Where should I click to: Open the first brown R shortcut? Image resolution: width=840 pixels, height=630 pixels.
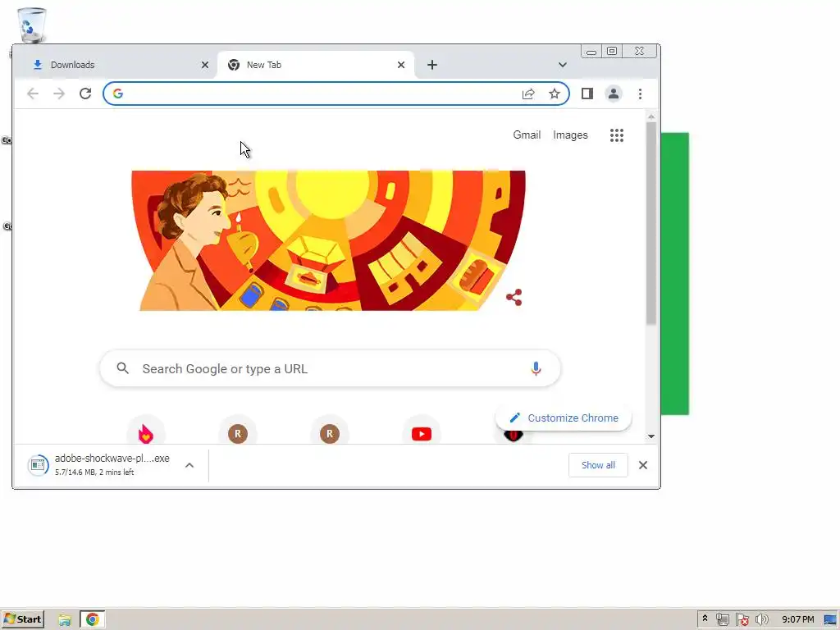coord(237,433)
